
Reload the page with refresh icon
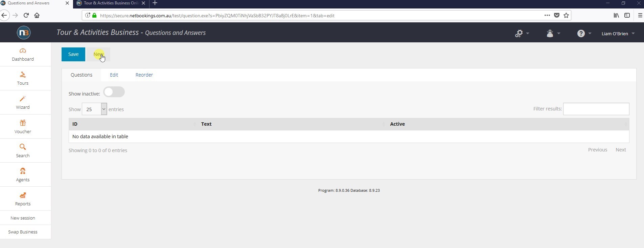(26, 15)
